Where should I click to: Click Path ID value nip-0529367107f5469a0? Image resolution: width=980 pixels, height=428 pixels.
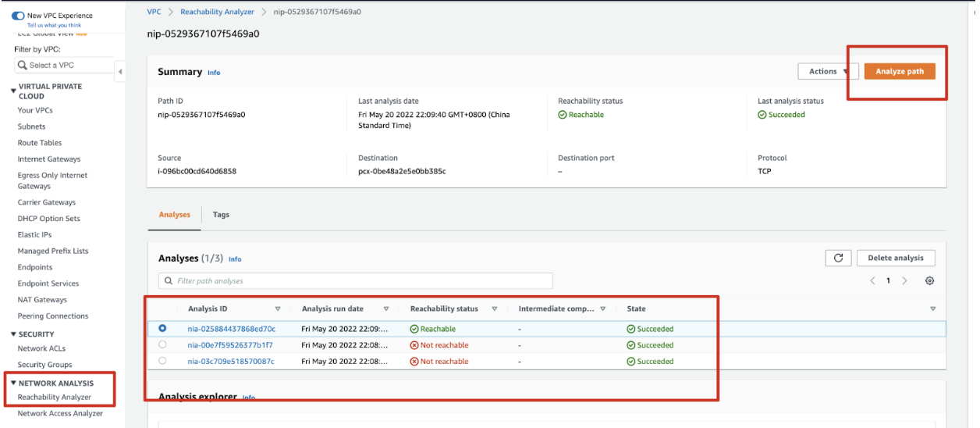click(201, 115)
